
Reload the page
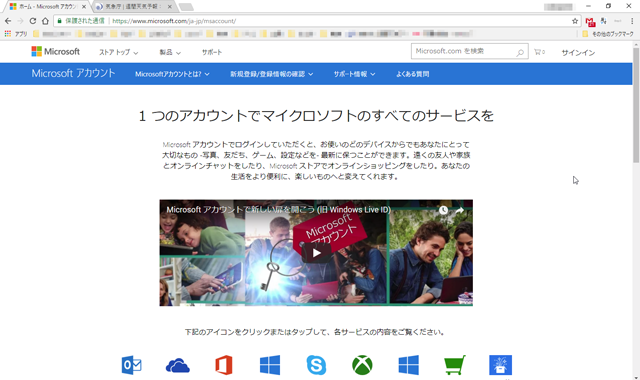coord(33,21)
